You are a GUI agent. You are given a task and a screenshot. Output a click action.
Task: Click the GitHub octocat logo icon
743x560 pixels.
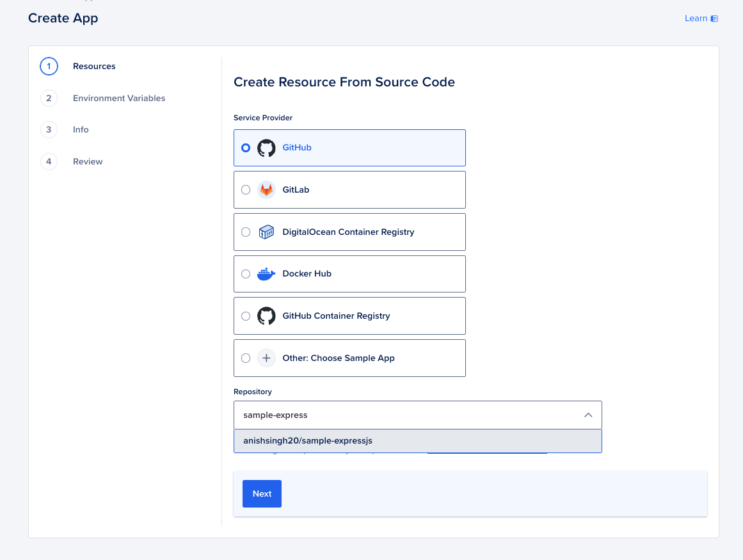point(266,148)
